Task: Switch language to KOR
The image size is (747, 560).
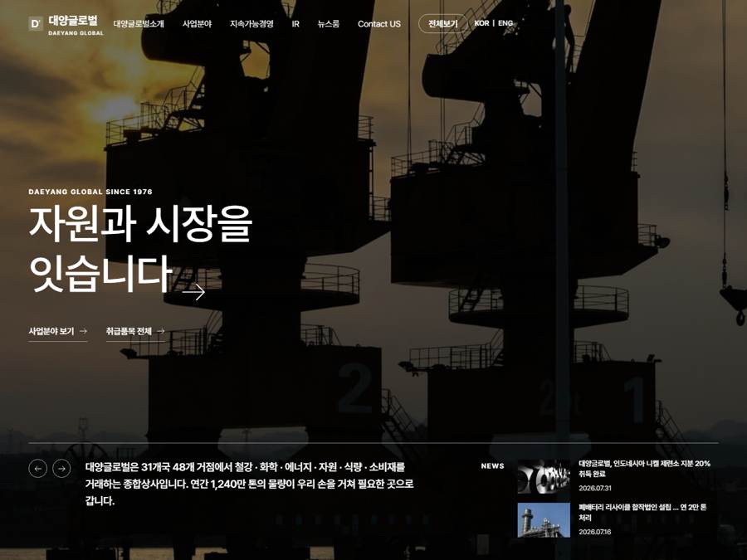Action: [481, 23]
